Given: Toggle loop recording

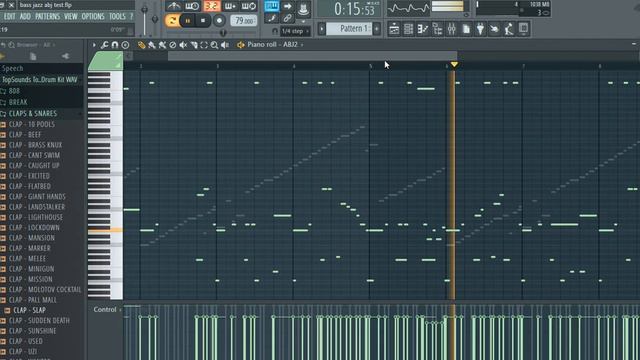Looking at the screenshot, I should (249, 6).
